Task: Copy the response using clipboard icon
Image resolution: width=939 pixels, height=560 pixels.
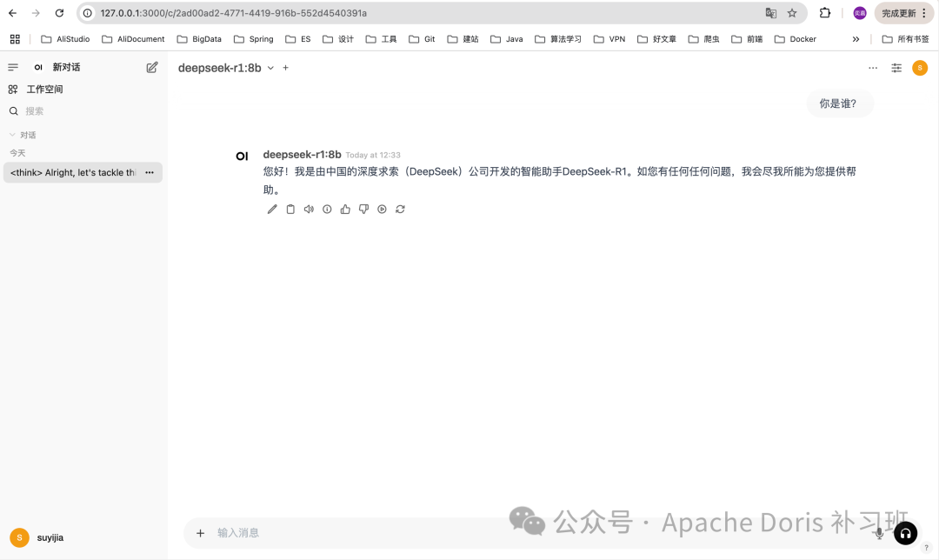Action: click(x=290, y=209)
